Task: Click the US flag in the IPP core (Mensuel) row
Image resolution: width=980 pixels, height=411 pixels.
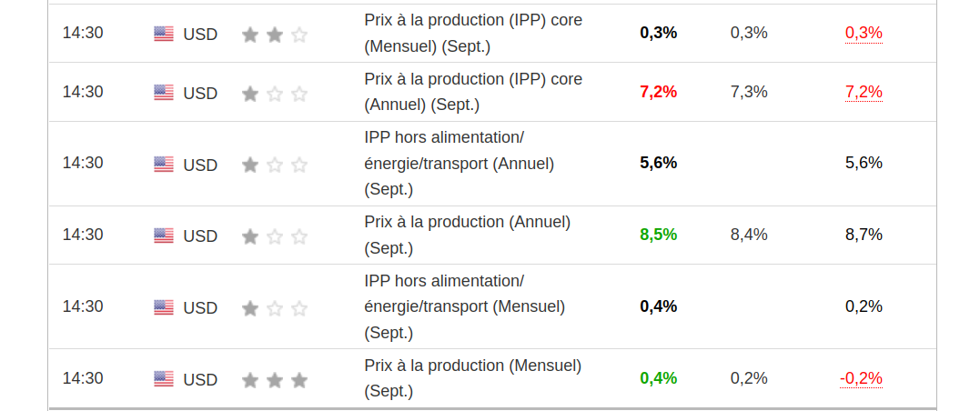Action: (164, 35)
